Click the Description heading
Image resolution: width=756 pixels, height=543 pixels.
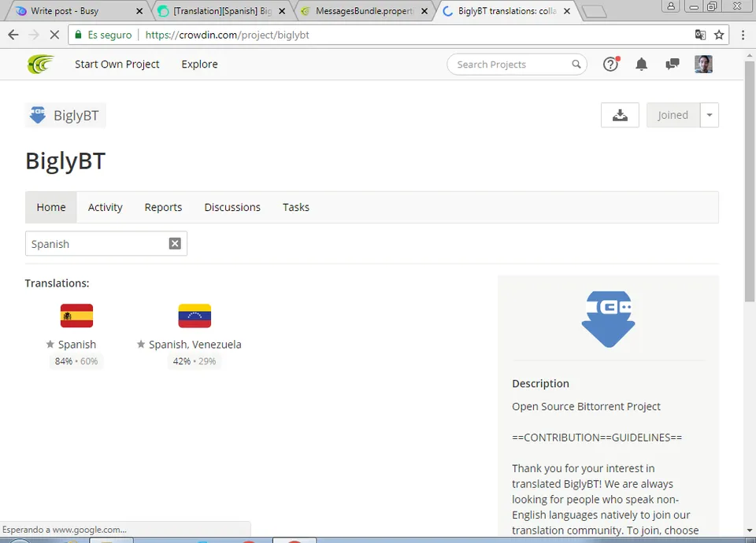tap(540, 383)
